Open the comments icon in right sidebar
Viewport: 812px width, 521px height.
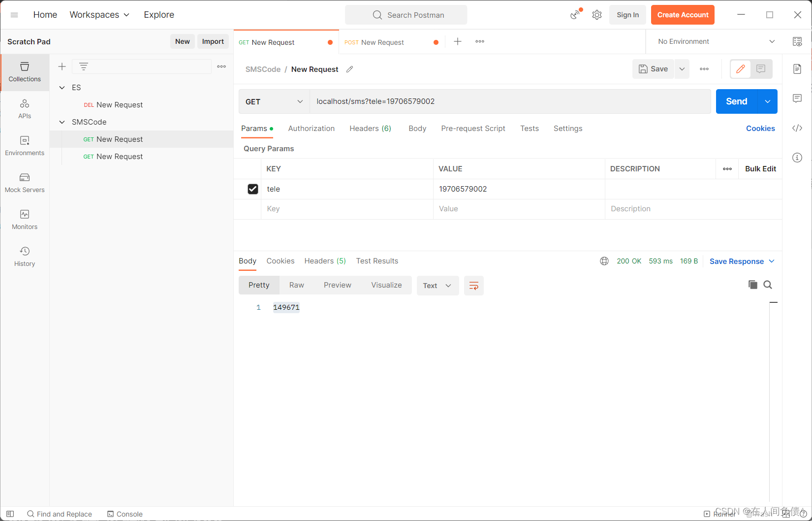(x=797, y=98)
